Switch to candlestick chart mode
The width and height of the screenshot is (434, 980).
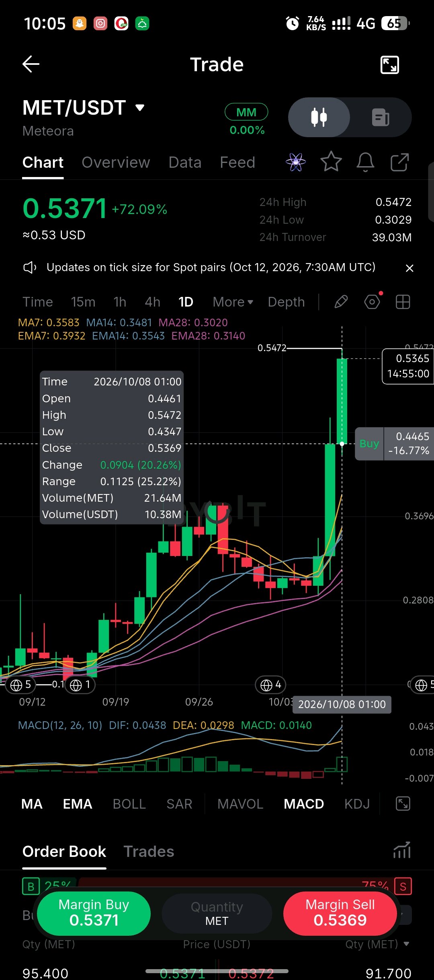pos(319,117)
